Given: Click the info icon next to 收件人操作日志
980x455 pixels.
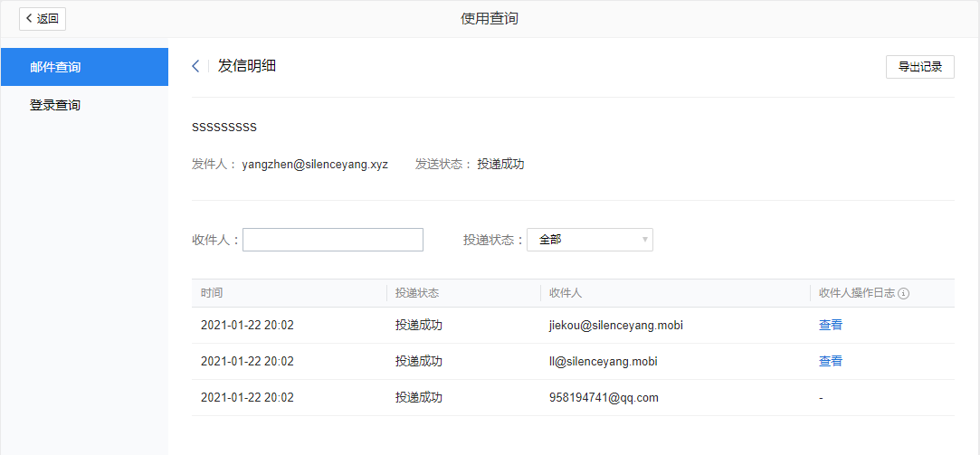Looking at the screenshot, I should [x=903, y=293].
